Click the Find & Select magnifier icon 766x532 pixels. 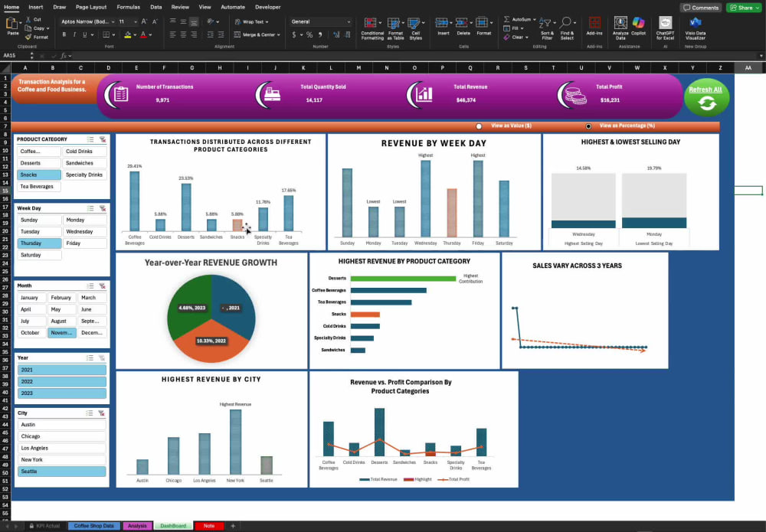[566, 22]
